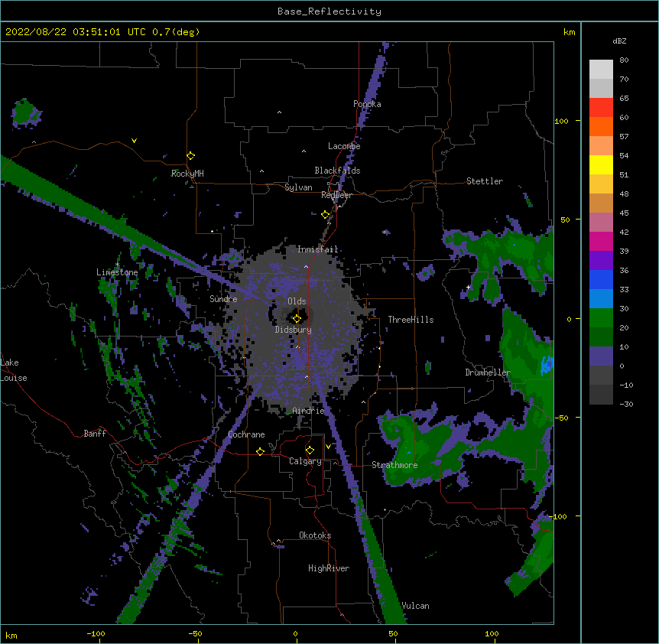Select the magenta 42-39 dBZ legend color
The image size is (659, 644).
coord(601,241)
